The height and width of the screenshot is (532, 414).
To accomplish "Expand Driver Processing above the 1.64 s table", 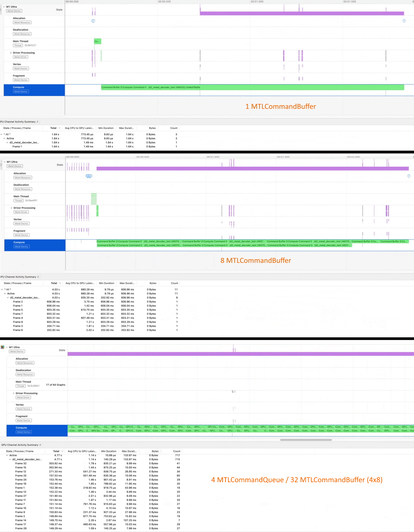I will 11,53.
